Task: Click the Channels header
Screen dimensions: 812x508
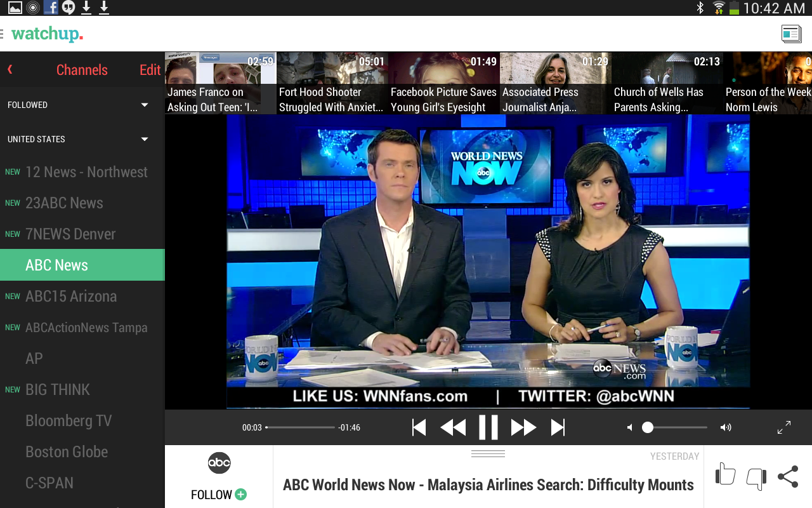Action: (82, 70)
